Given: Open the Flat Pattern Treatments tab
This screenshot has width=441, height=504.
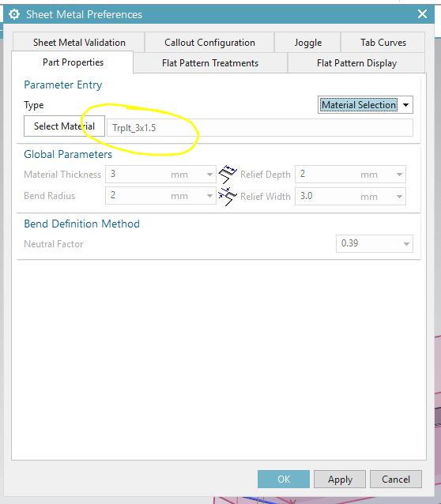Looking at the screenshot, I should click(210, 63).
